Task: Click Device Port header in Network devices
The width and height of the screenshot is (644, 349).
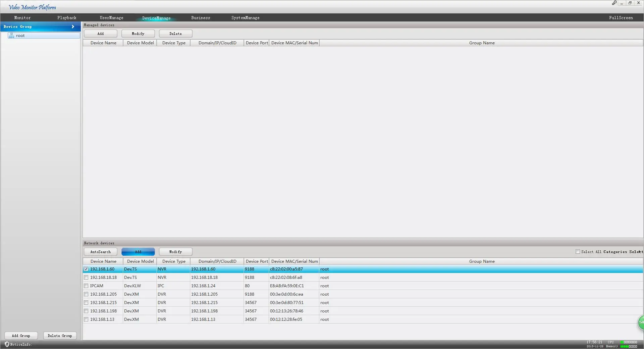Action: click(x=257, y=261)
